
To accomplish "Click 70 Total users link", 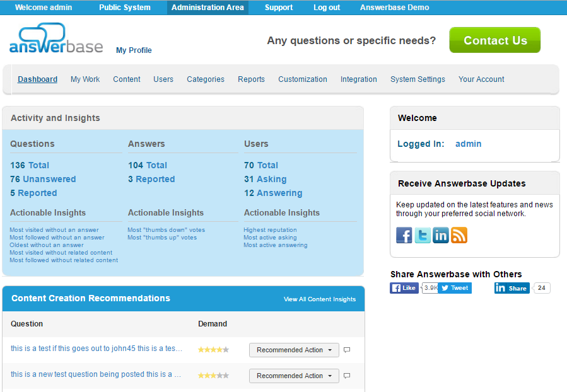I will (x=261, y=165).
